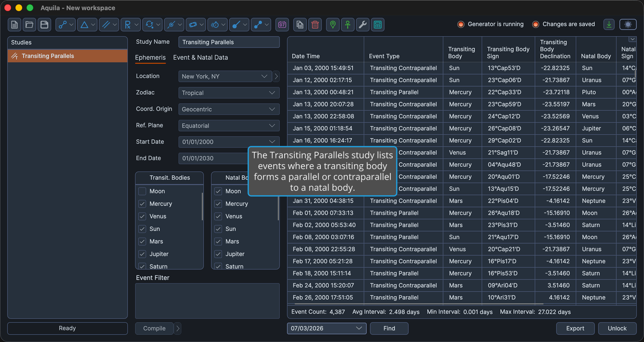Open the Ref. Plane Equatorial dropdown
The image size is (644, 342).
click(x=229, y=126)
